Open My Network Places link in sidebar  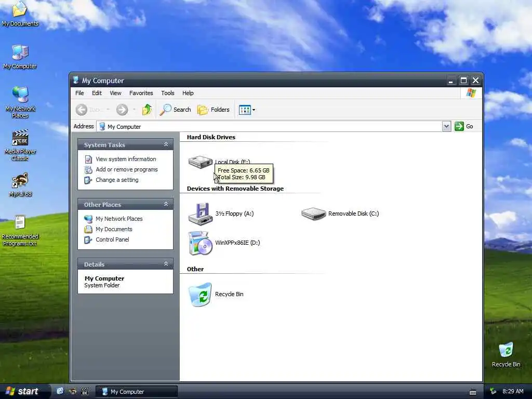click(119, 219)
